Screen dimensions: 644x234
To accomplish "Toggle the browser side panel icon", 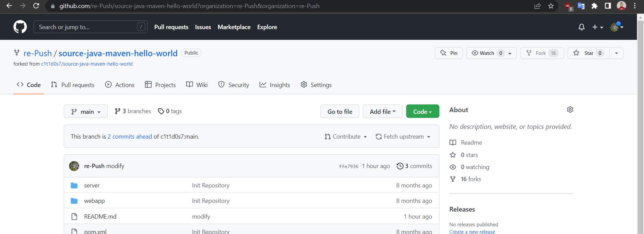I will coord(608,6).
